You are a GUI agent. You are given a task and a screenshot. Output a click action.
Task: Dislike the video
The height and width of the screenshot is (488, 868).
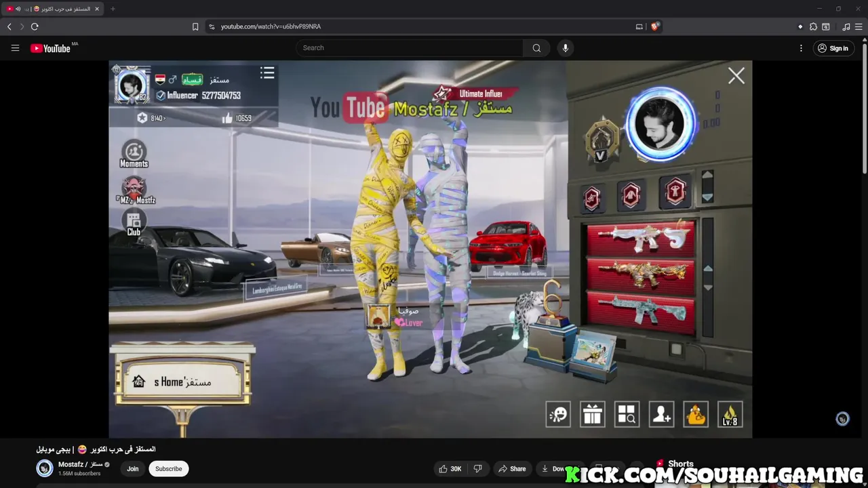[478, 468]
